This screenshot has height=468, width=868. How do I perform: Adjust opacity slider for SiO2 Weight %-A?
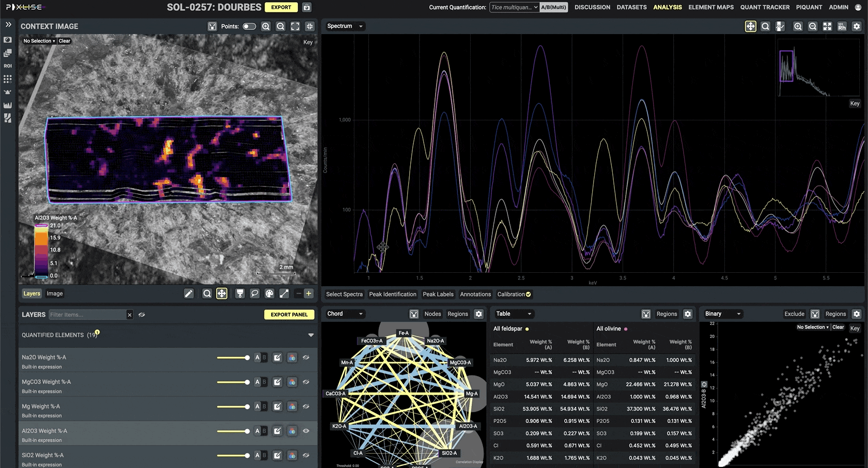pos(233,456)
